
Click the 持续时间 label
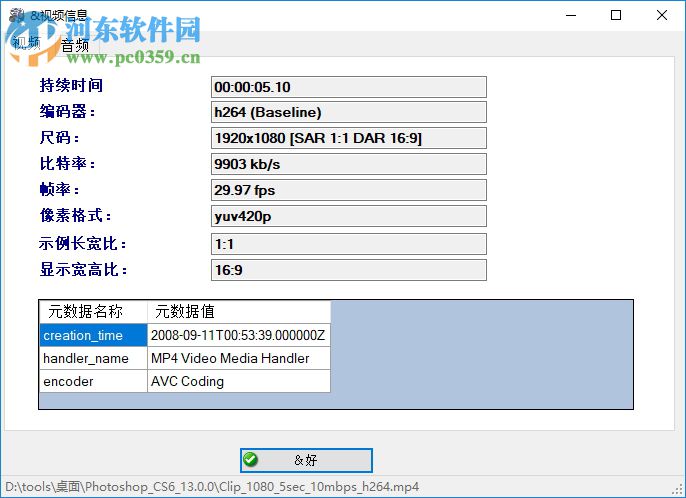point(71,85)
